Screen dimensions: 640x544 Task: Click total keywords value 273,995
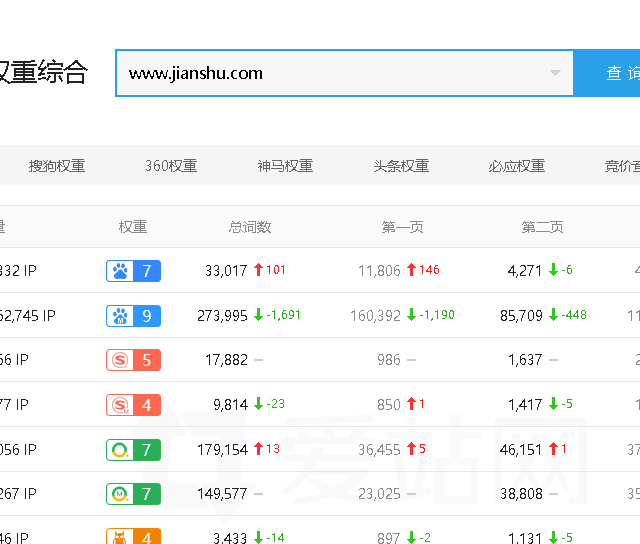pyautogui.click(x=222, y=315)
